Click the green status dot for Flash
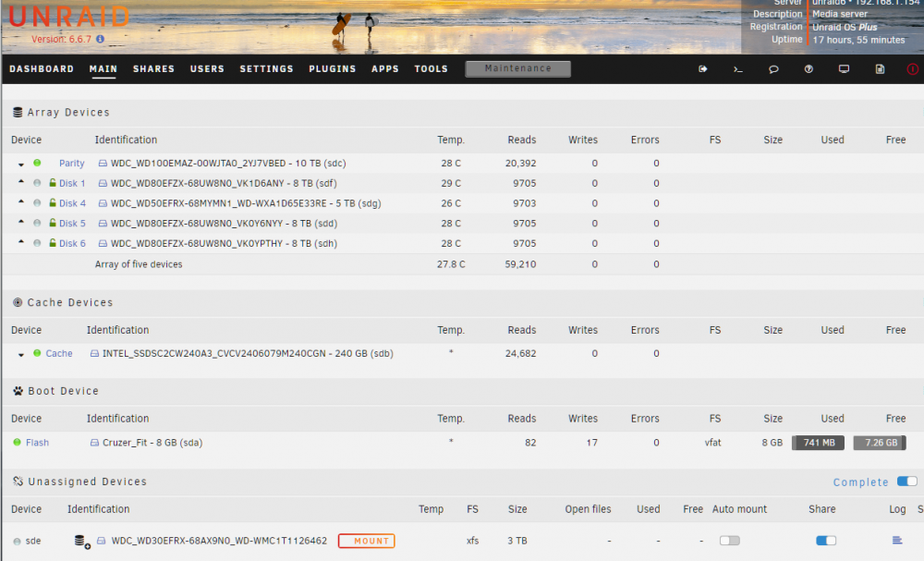Image resolution: width=924 pixels, height=561 pixels. [x=17, y=442]
